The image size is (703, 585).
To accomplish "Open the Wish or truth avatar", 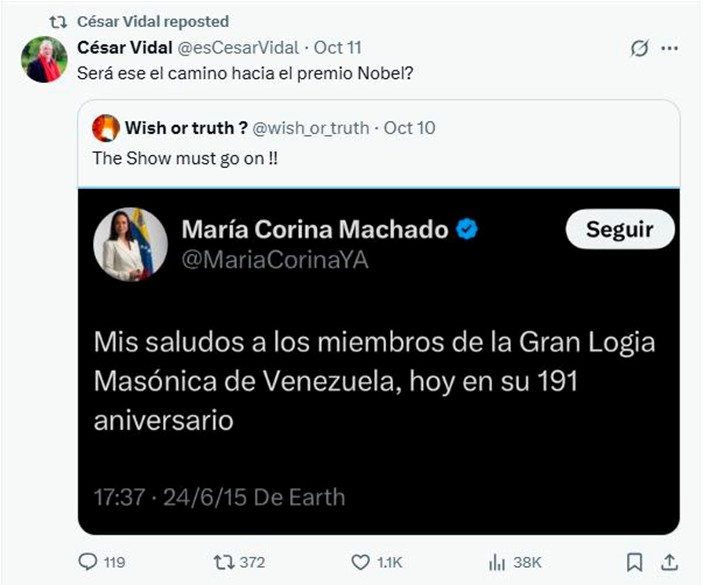I will [x=105, y=128].
